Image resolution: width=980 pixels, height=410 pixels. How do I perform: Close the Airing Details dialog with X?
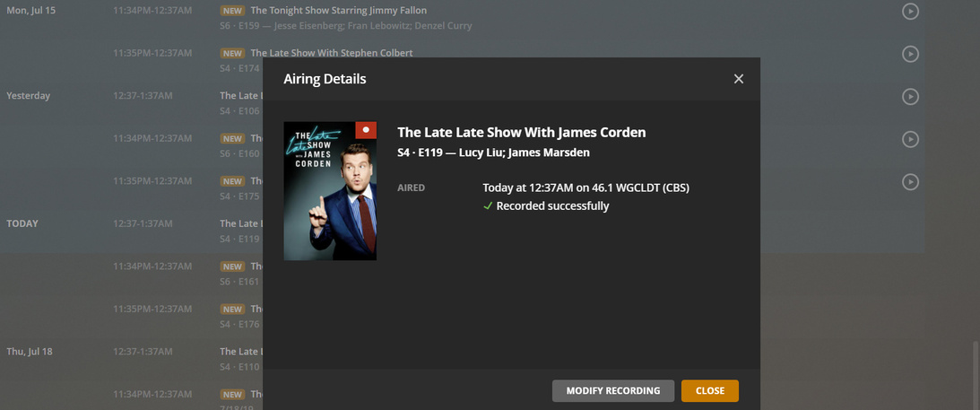[x=739, y=79]
